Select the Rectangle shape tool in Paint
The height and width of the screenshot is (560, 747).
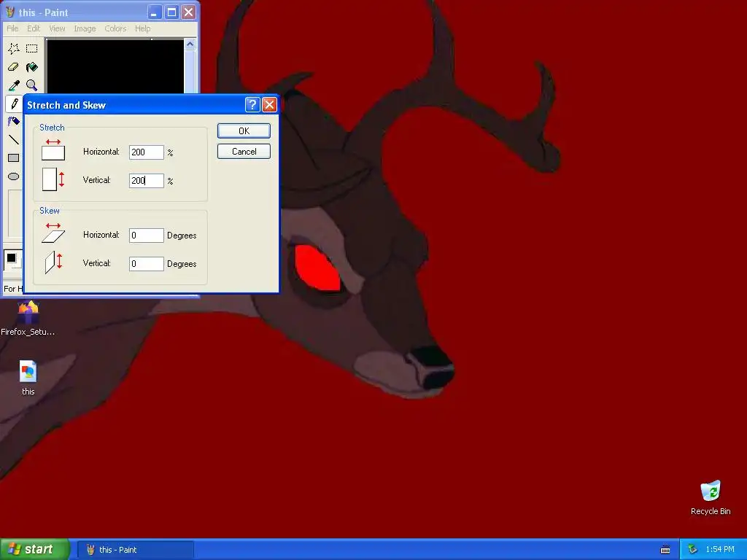(x=13, y=158)
